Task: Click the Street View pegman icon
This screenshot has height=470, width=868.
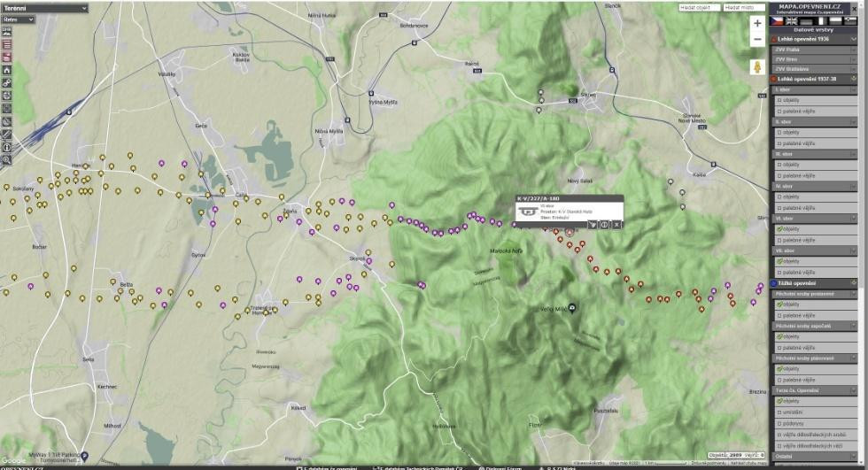Action: 757,67
